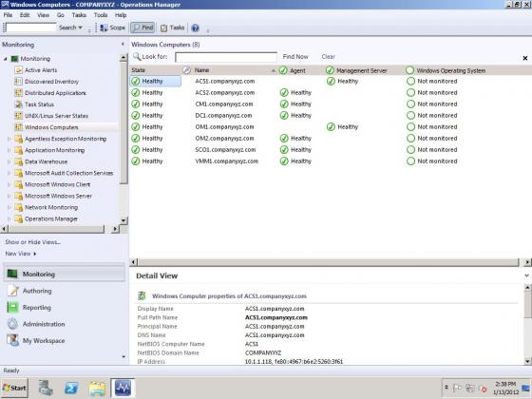Open PowerShell taskbar icon
Viewport: 532px width, 399px height.
pos(71,388)
